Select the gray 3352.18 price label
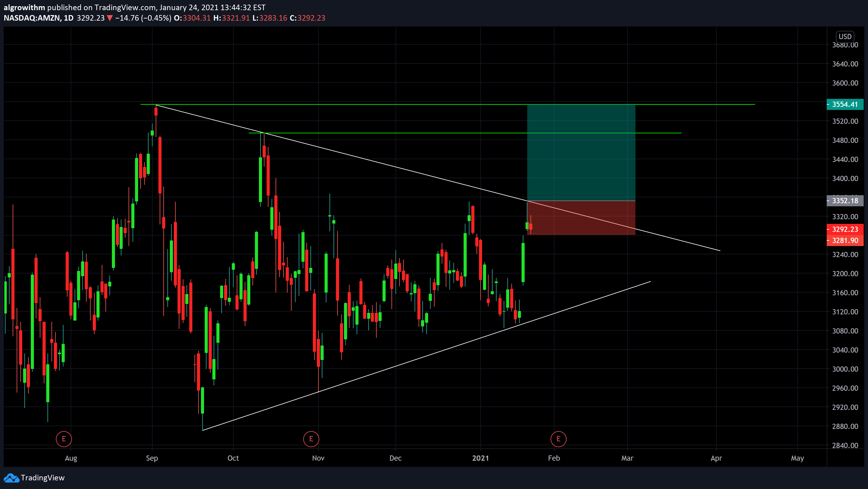 [845, 201]
